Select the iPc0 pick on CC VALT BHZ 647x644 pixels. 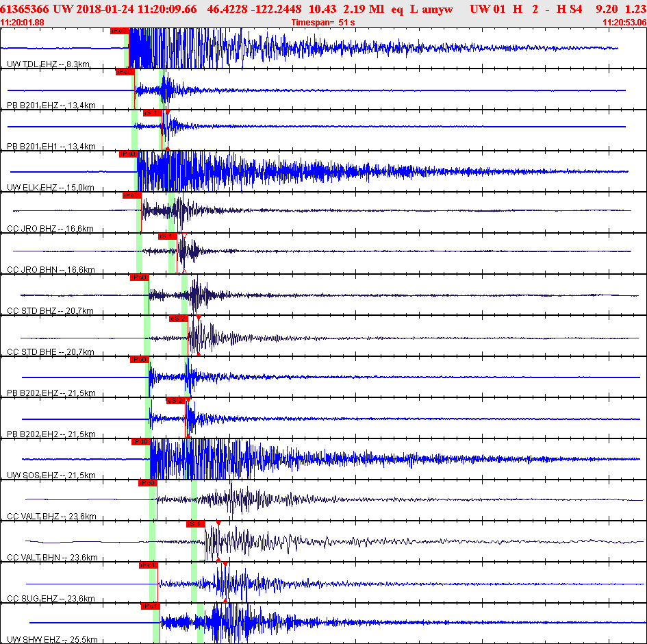pyautogui.click(x=148, y=482)
